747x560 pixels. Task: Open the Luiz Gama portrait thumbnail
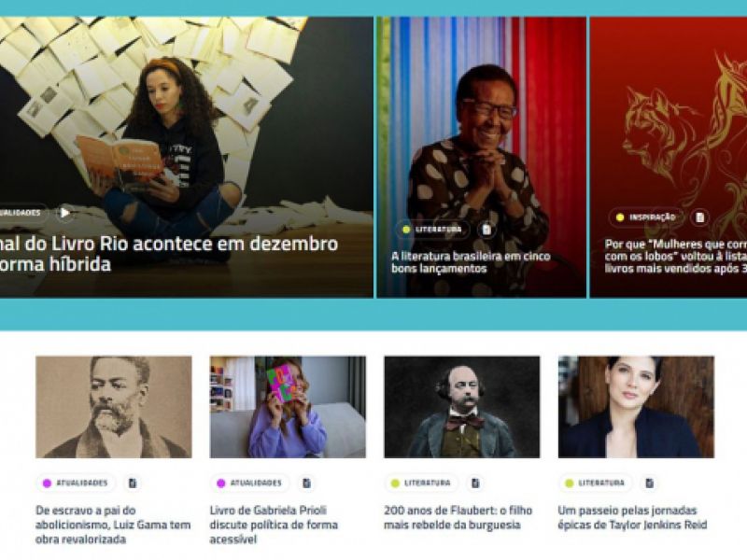pyautogui.click(x=114, y=407)
